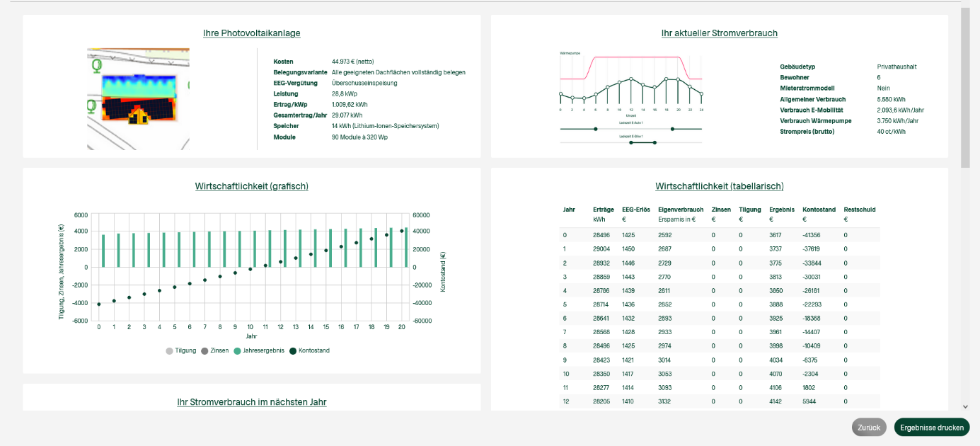Click the start handle of Ladezeit E-Bike 1 slider
Image resolution: width=980 pixels, height=446 pixels.
pos(631,142)
